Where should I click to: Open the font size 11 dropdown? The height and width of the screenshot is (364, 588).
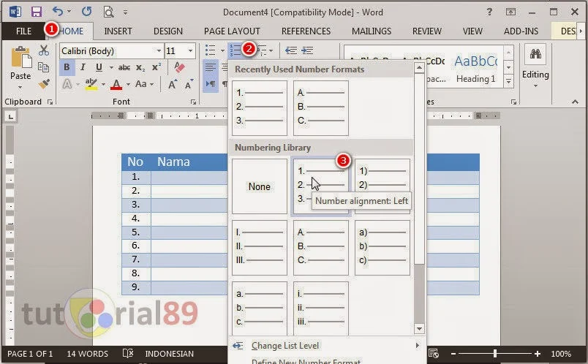(x=190, y=50)
